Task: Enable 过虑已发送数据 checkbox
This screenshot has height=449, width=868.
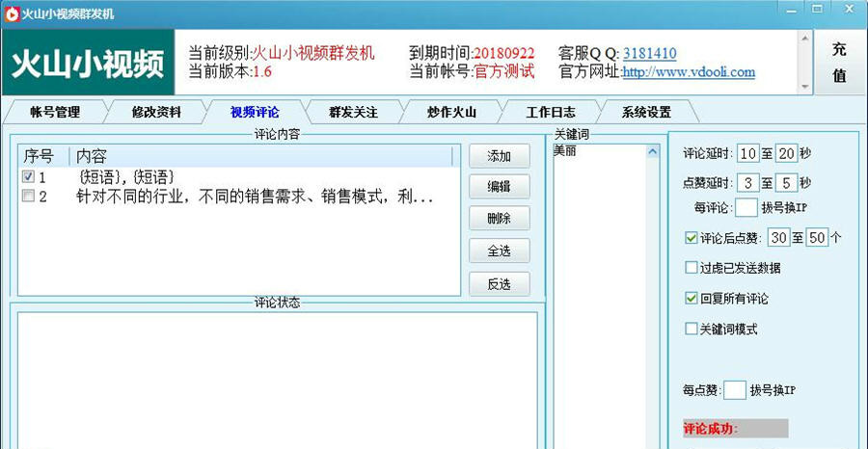Action: click(691, 268)
